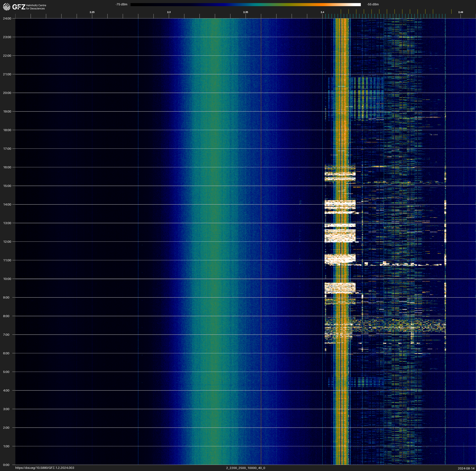Image resolution: width=476 pixels, height=471 pixels.
Task: Select the 12:00 time axis label
Action: click(7, 242)
